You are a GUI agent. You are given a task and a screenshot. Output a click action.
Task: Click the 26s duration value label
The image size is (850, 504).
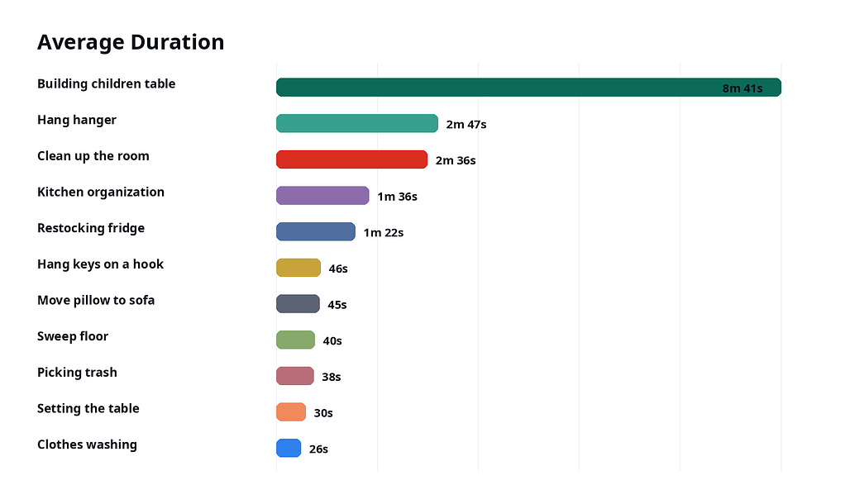319,449
